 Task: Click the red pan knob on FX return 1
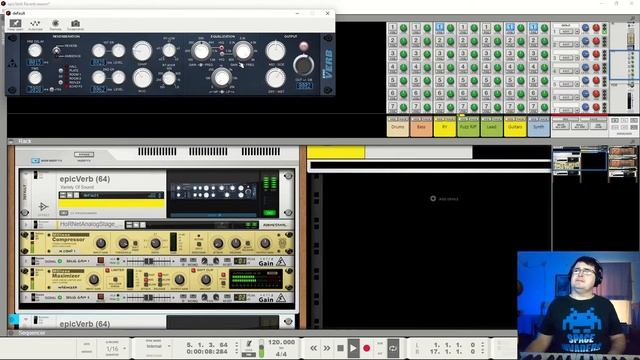point(596,28)
